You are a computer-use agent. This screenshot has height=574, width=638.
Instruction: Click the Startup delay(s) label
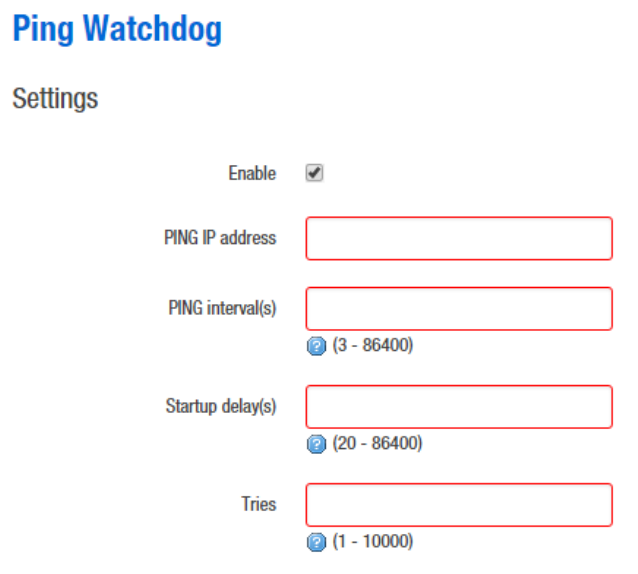tap(221, 406)
